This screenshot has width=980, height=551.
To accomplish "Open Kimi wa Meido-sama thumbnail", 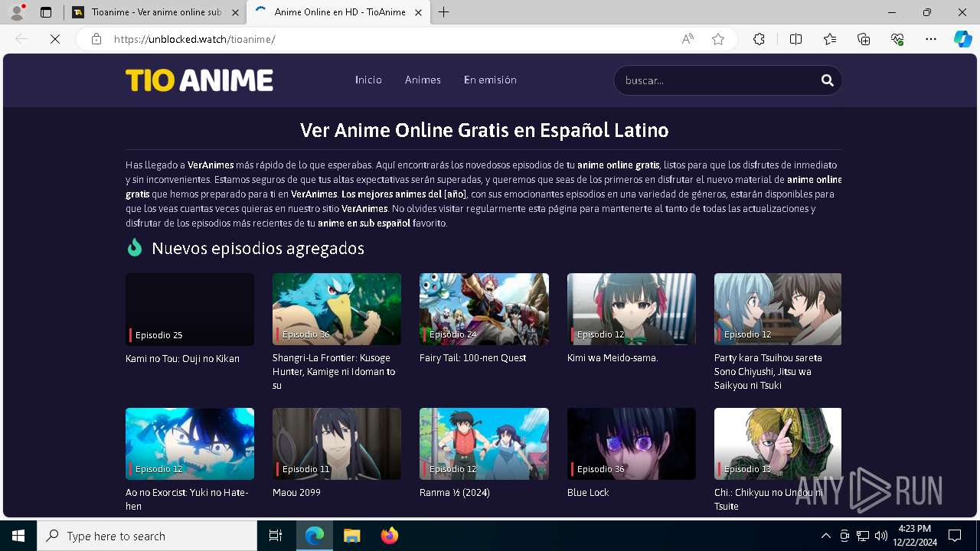I will coord(632,309).
